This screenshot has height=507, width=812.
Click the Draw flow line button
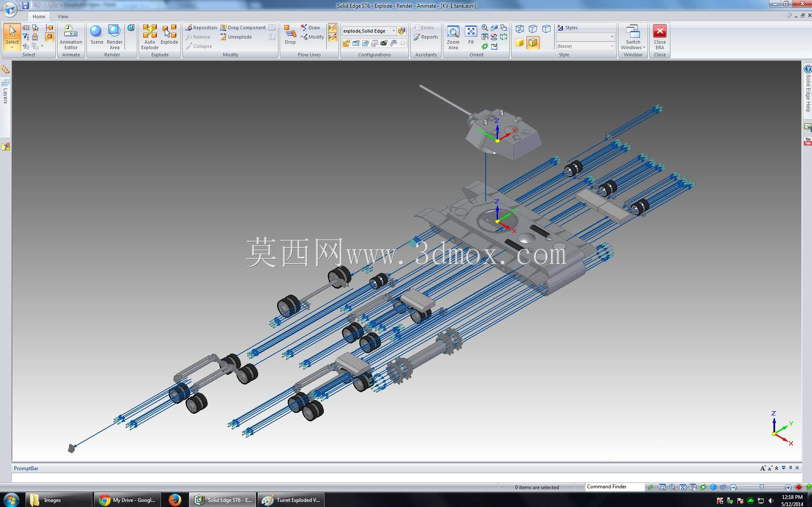310,28
